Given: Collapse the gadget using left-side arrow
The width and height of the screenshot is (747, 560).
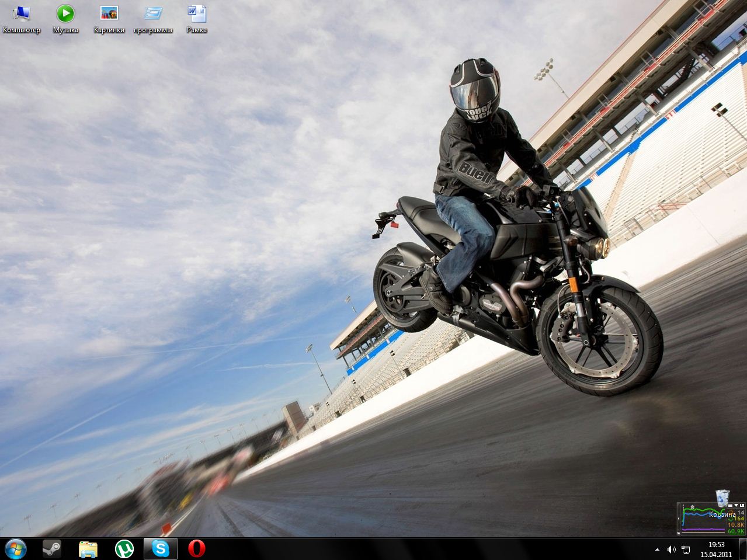Looking at the screenshot, I should [x=680, y=519].
